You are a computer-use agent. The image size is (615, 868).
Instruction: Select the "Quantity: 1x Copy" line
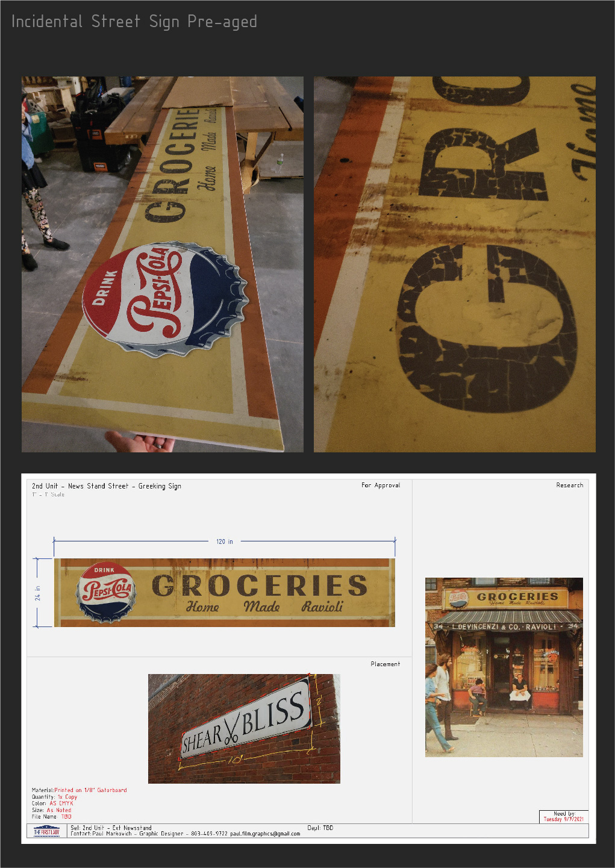pyautogui.click(x=55, y=797)
